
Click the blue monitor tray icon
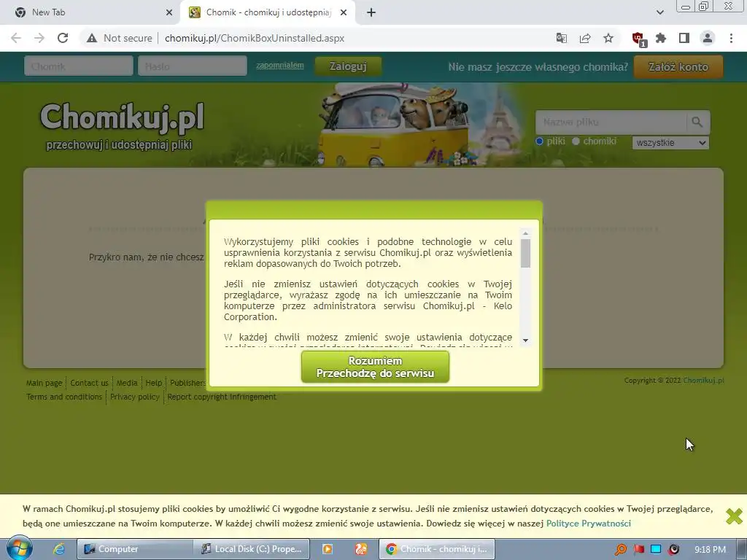(656, 550)
